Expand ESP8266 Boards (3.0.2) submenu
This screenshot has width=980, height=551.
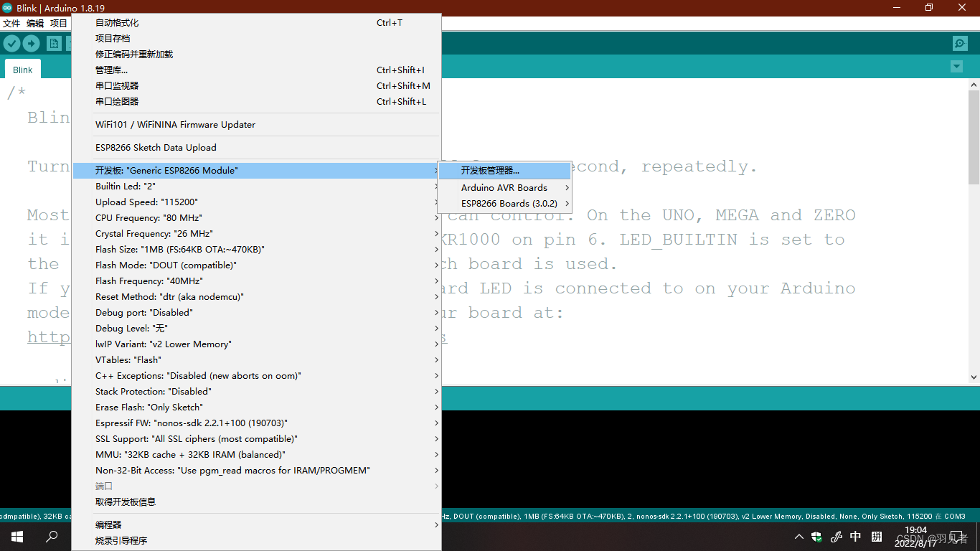pos(504,204)
